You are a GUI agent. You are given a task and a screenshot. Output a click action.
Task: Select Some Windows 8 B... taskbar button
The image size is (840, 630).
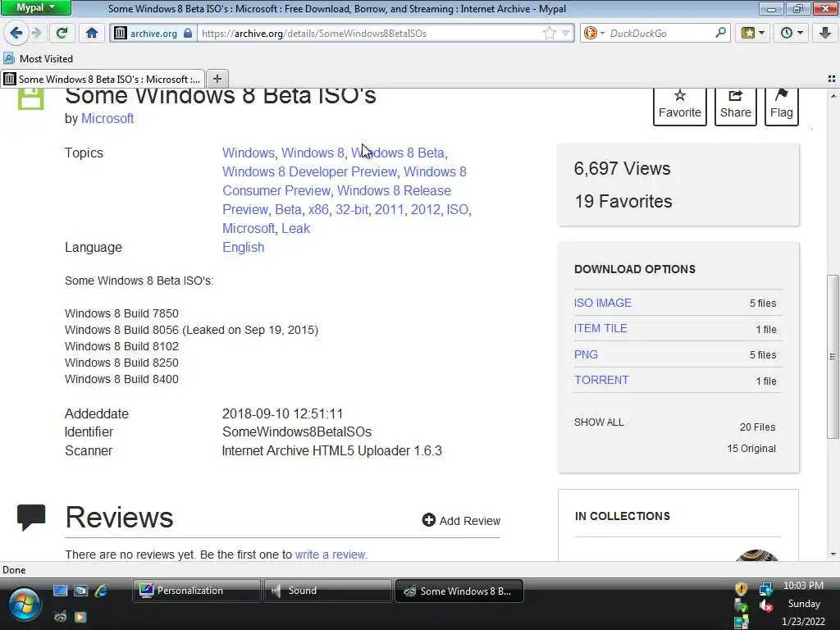tap(459, 591)
